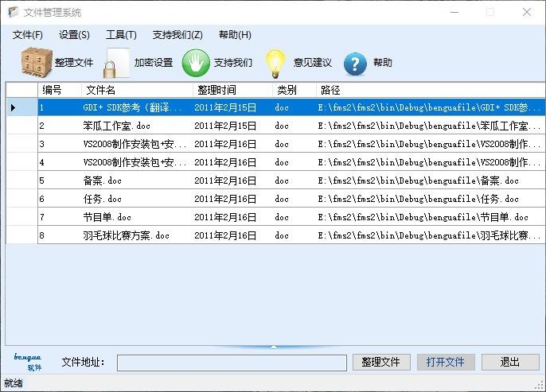546x392 pixels.
Task: Click the file name in row 4
Action: point(135,162)
